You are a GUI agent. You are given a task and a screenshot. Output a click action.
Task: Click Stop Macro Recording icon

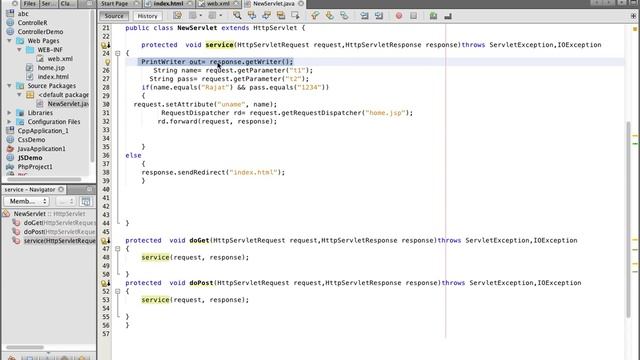pos(413,16)
